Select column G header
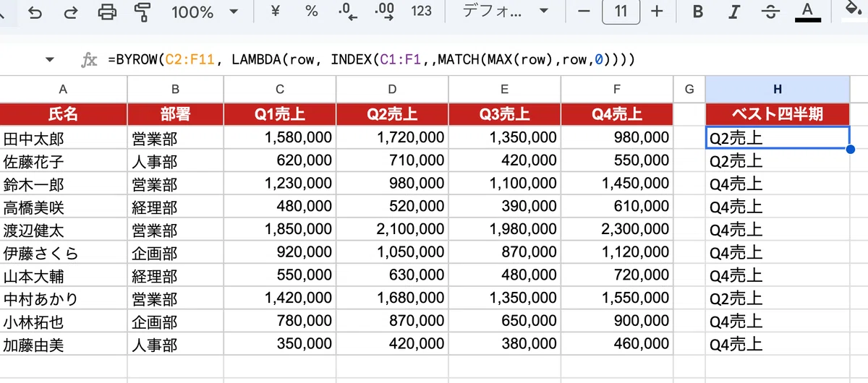The height and width of the screenshot is (383, 868). (x=689, y=89)
